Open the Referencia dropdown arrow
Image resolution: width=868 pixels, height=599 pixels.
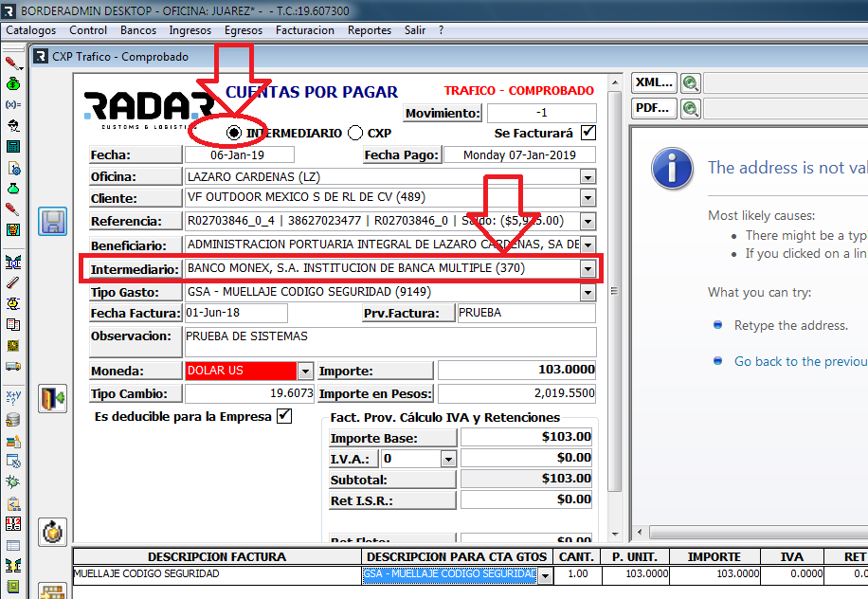coord(588,222)
